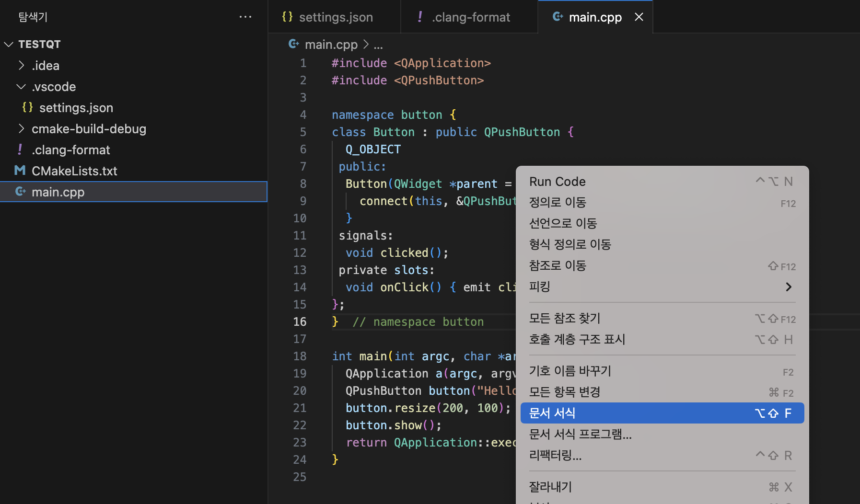Choose 문서 서식 프로그램... menu entry

pyautogui.click(x=662, y=435)
